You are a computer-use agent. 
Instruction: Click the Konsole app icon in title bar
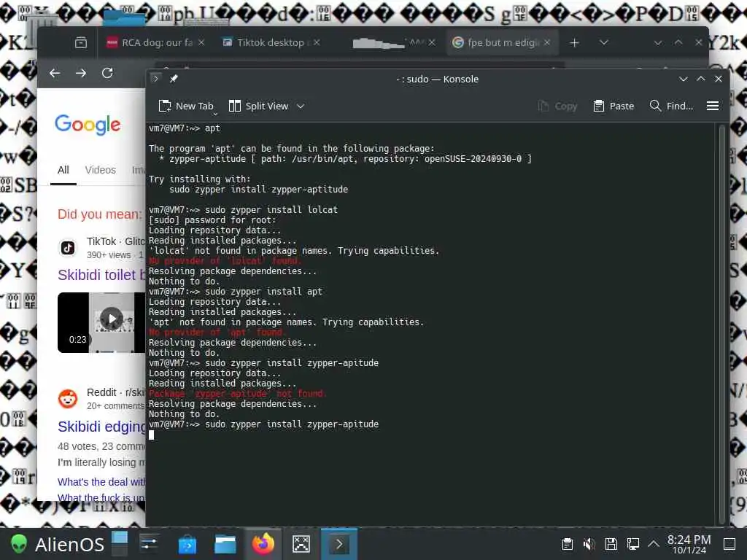(x=155, y=79)
